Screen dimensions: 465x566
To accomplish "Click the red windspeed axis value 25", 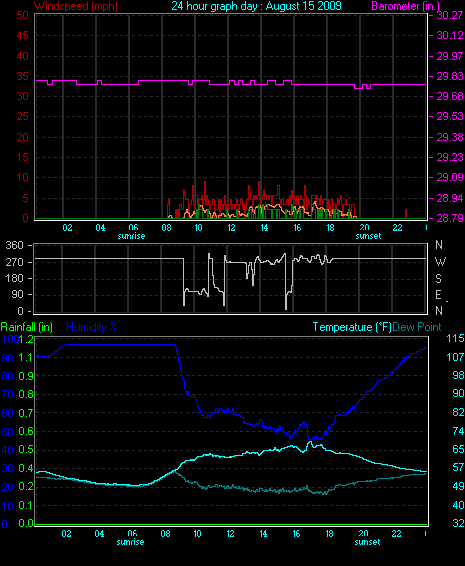I will pos(22,117).
